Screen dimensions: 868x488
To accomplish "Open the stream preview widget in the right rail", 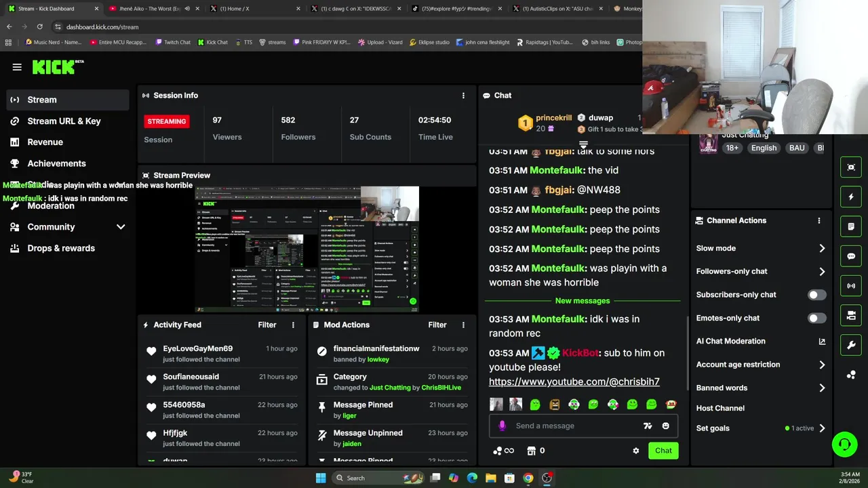I will click(851, 167).
